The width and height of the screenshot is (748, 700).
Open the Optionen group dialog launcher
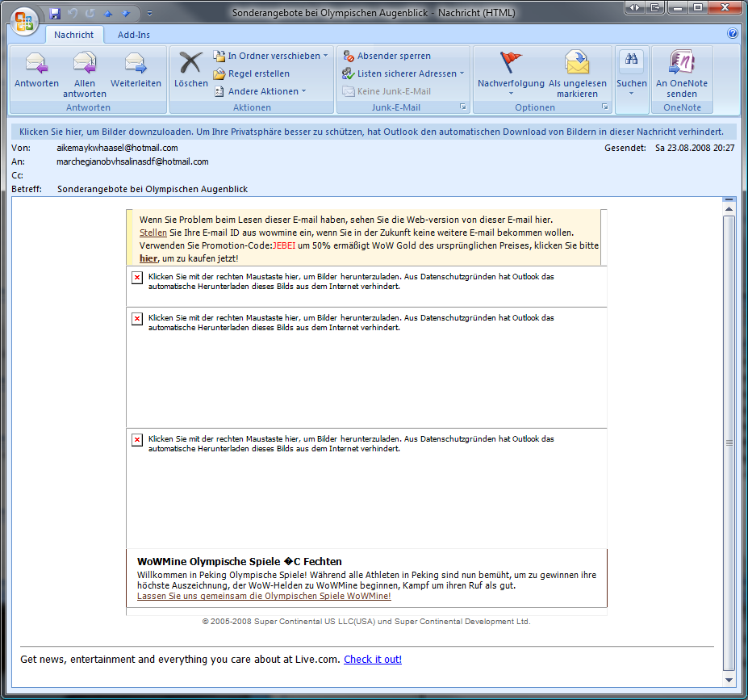point(605,107)
